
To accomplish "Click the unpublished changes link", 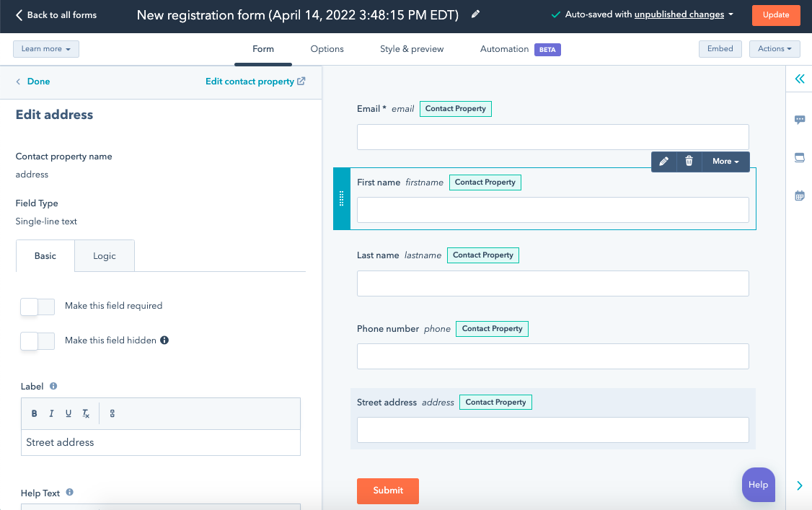I will point(679,14).
